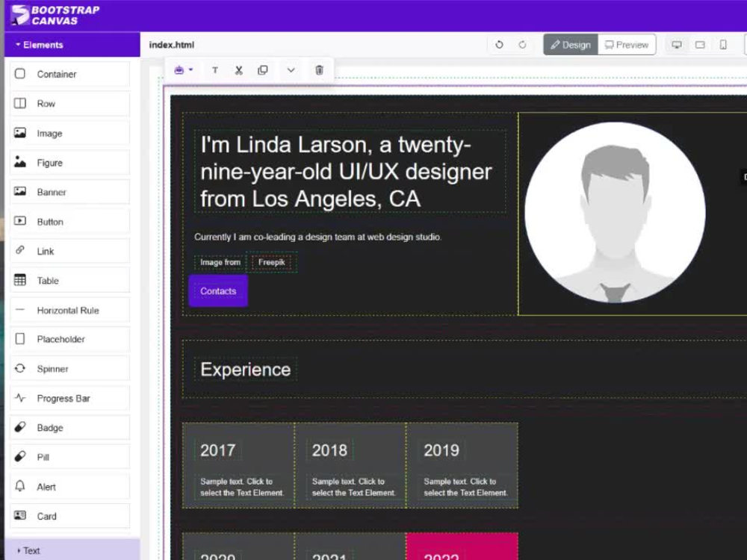Collapse the Elements panel header

pos(72,45)
